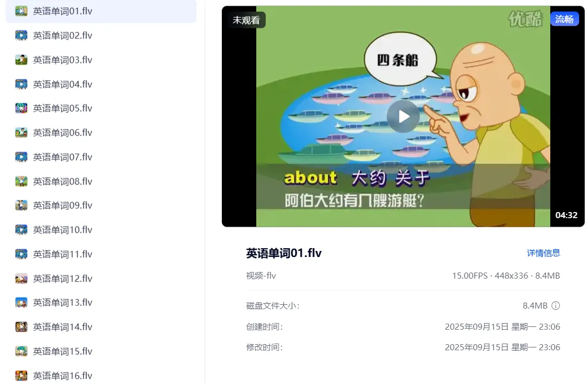
Task: Select 英语单词09.flv entry
Action: pyautogui.click(x=101, y=205)
